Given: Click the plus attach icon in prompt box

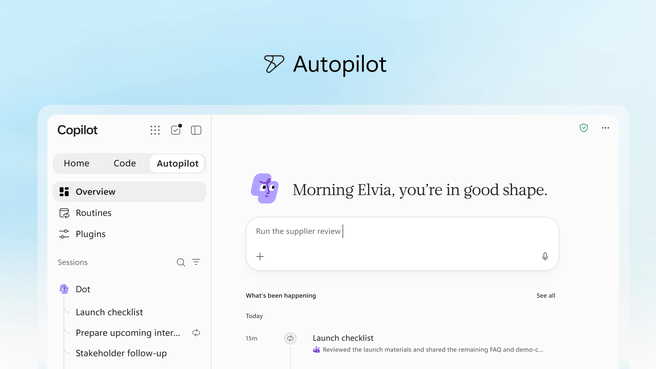Looking at the screenshot, I should tap(260, 256).
